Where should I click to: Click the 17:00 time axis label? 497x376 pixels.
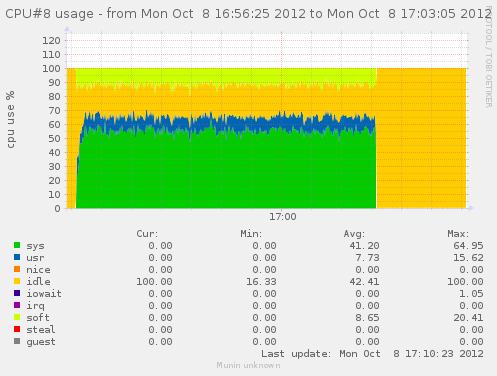[x=283, y=217]
